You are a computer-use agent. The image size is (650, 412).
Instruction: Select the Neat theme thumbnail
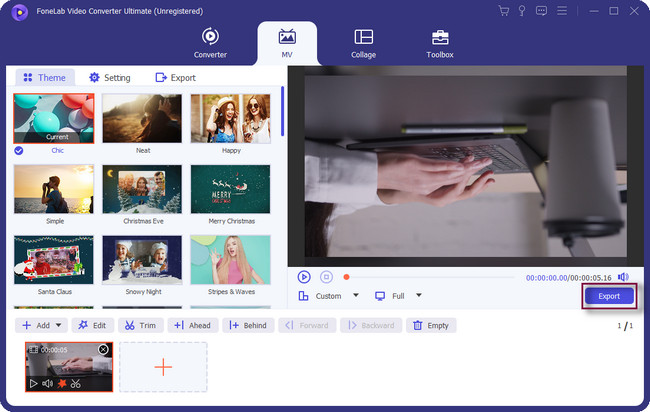click(x=142, y=119)
